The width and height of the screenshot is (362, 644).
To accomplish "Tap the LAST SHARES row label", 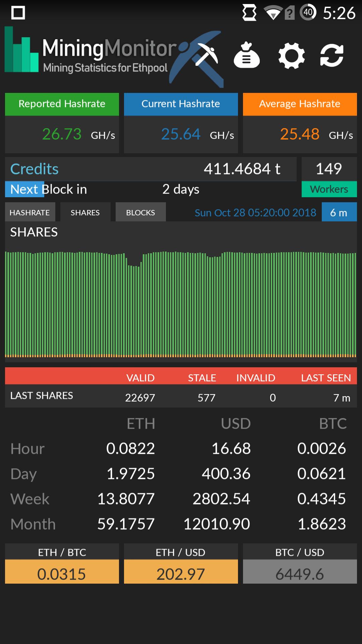I will point(42,395).
